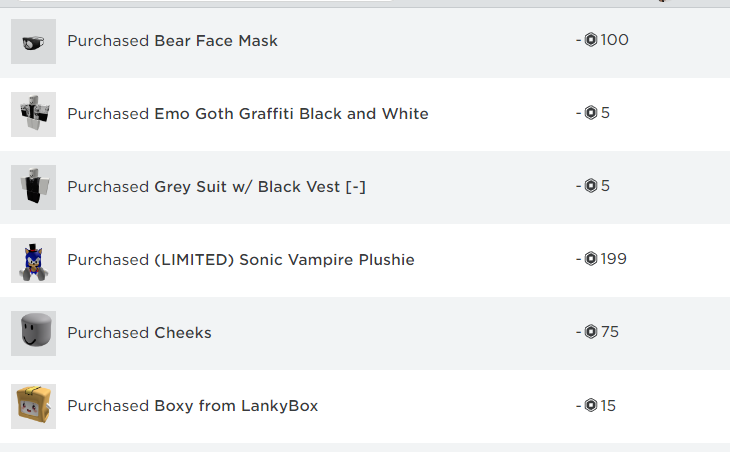Open the Cheeks head thumbnail

coord(34,333)
